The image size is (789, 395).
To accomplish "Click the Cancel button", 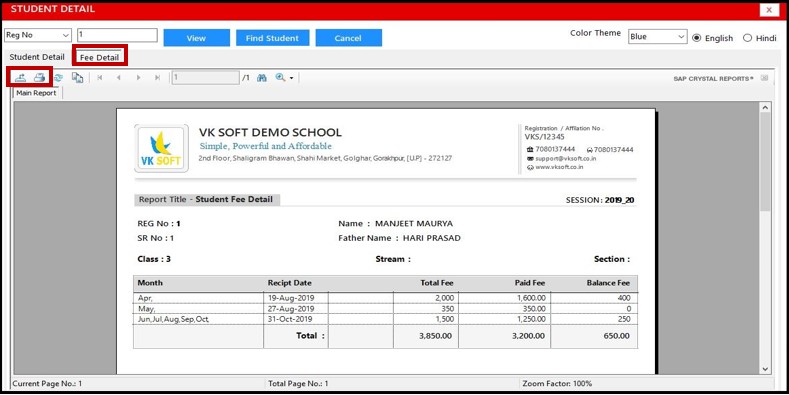I will [348, 38].
